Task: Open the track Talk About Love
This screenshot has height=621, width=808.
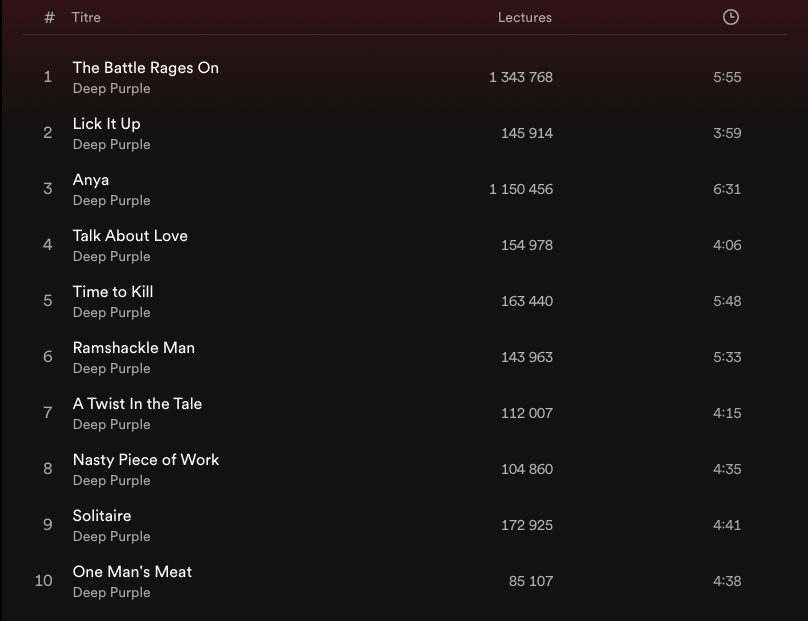Action: (x=130, y=236)
